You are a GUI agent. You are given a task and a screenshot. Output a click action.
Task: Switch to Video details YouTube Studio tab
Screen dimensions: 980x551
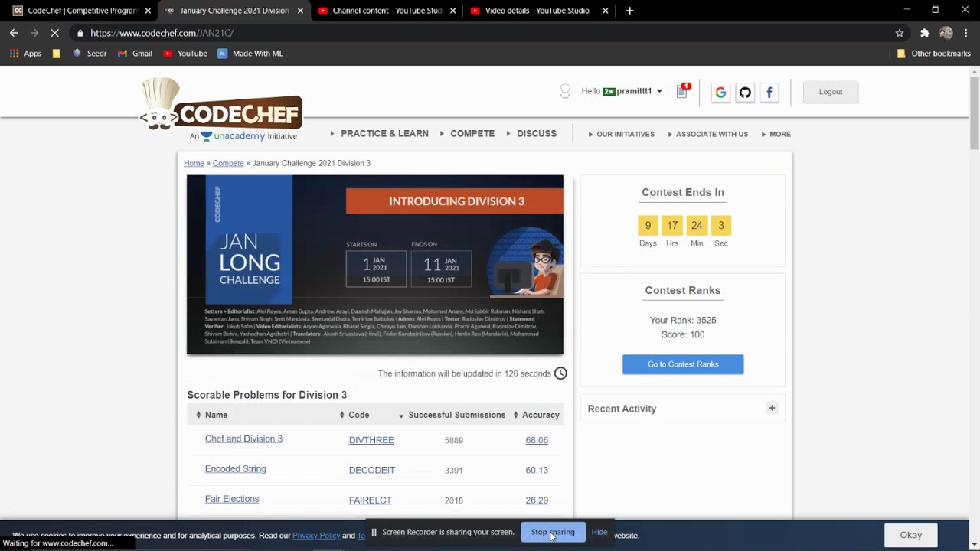click(540, 11)
